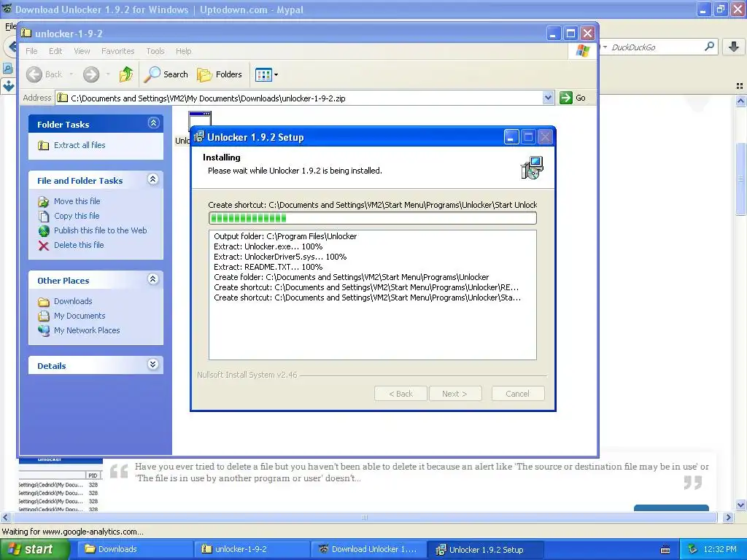Click the red X delete icon
Screen dimensions: 747x560
coord(43,246)
